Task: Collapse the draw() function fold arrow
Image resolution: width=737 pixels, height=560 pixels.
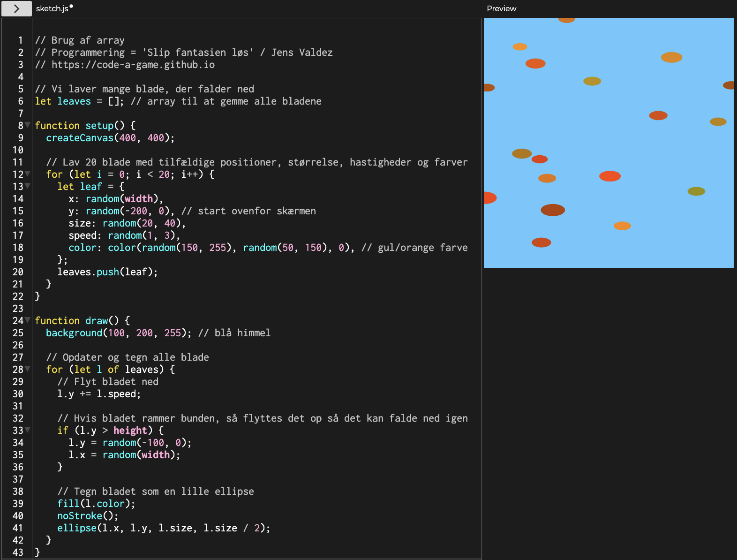Action: 28,320
